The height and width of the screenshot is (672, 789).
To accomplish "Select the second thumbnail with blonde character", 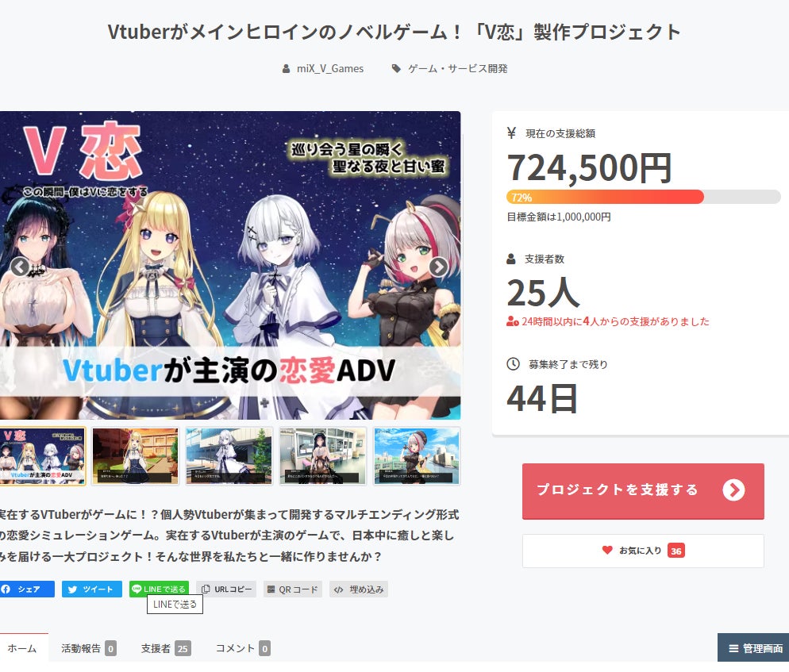I will [136, 455].
